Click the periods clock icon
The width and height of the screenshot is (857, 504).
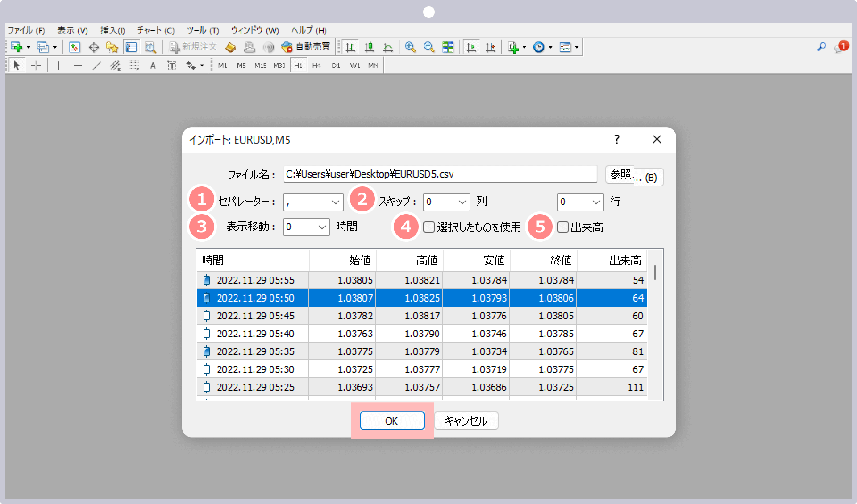pos(539,47)
